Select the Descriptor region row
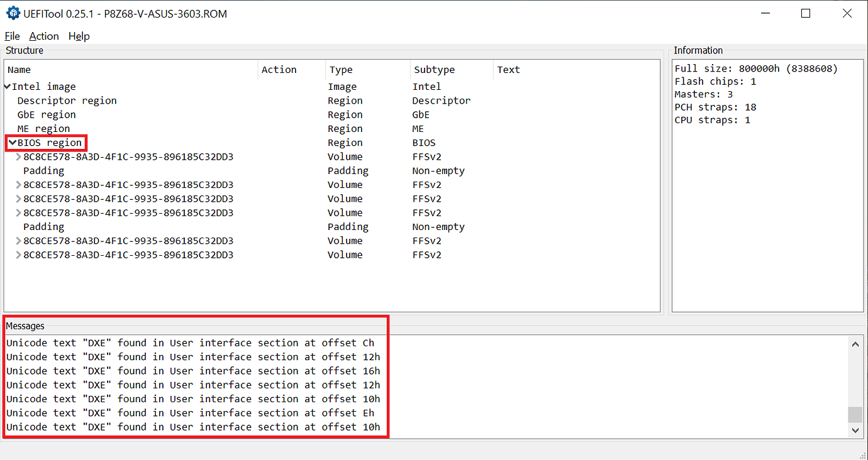Viewport: 868px width, 460px height. pos(66,100)
